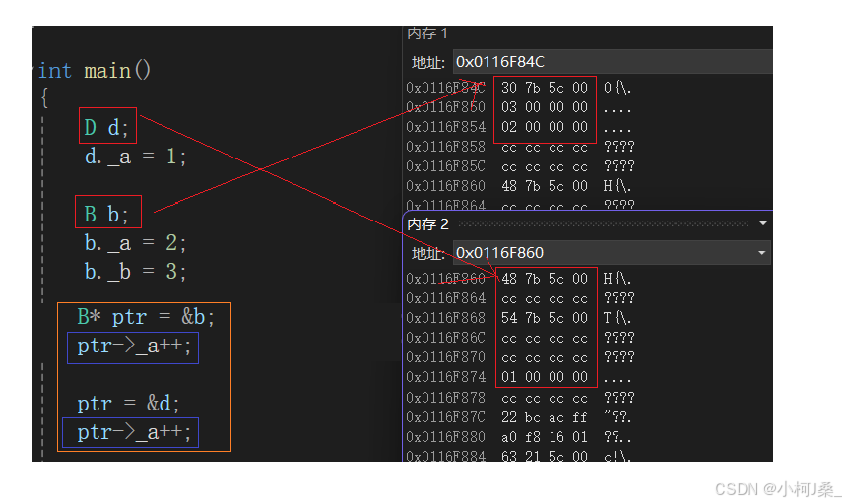This screenshot has height=504, width=846.
Task: Click the code line 'b._b = 3;'
Action: (136, 271)
